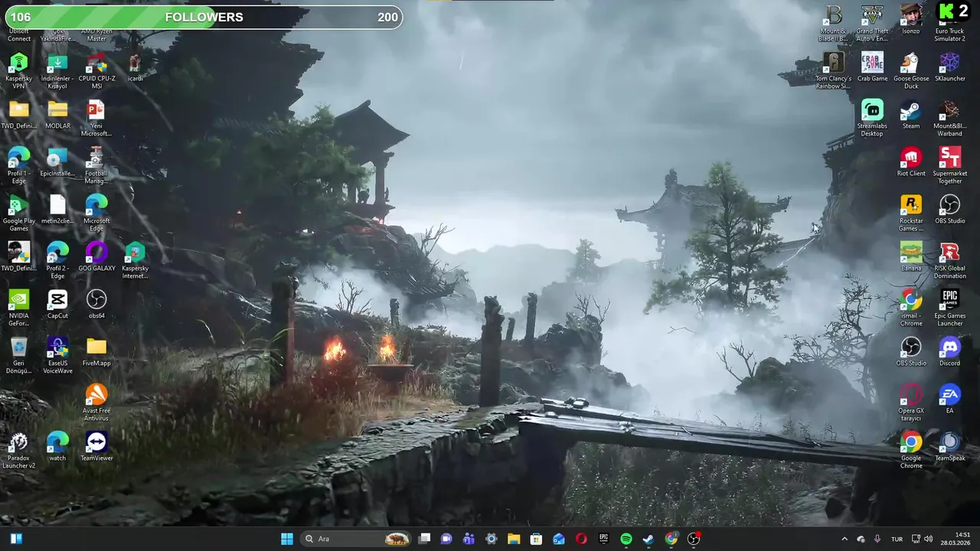Click the Ara search box in taskbar
The height and width of the screenshot is (551, 980).
coord(357,539)
